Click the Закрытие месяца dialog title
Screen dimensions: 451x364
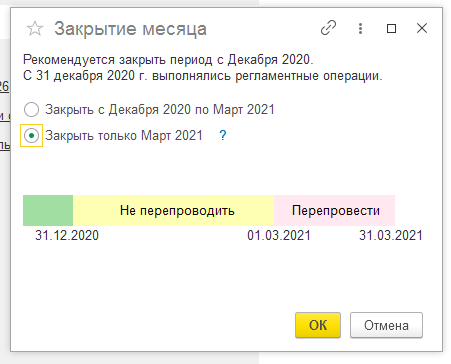[x=130, y=29]
